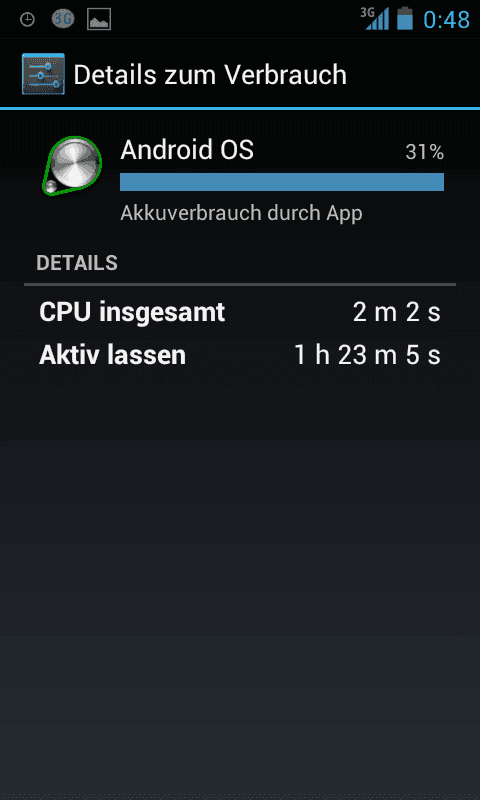Tap the DETAILS section header
The image size is (480, 800).
pos(77,263)
